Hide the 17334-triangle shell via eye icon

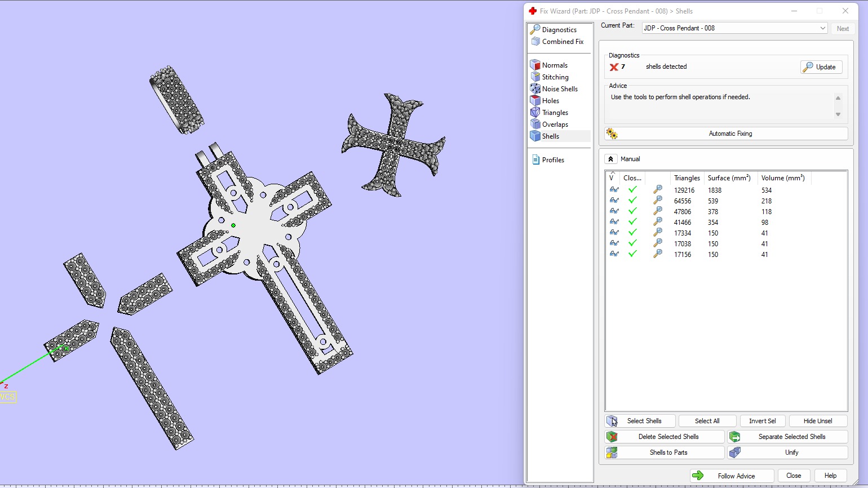(614, 233)
